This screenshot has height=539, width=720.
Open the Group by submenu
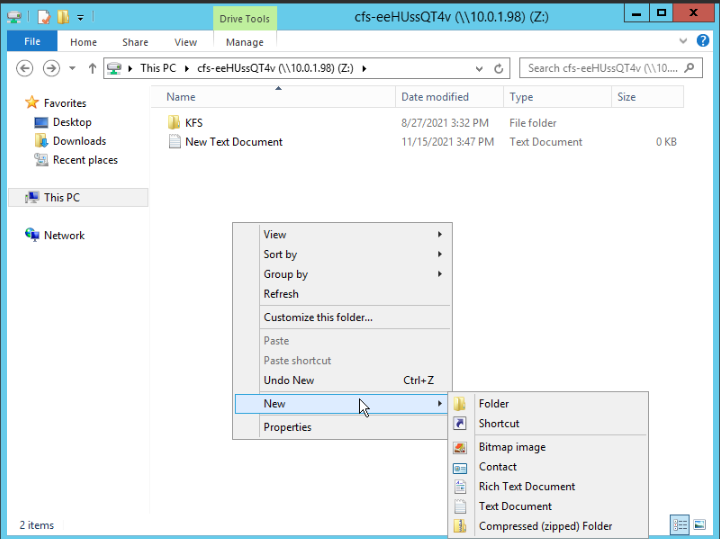coord(342,274)
